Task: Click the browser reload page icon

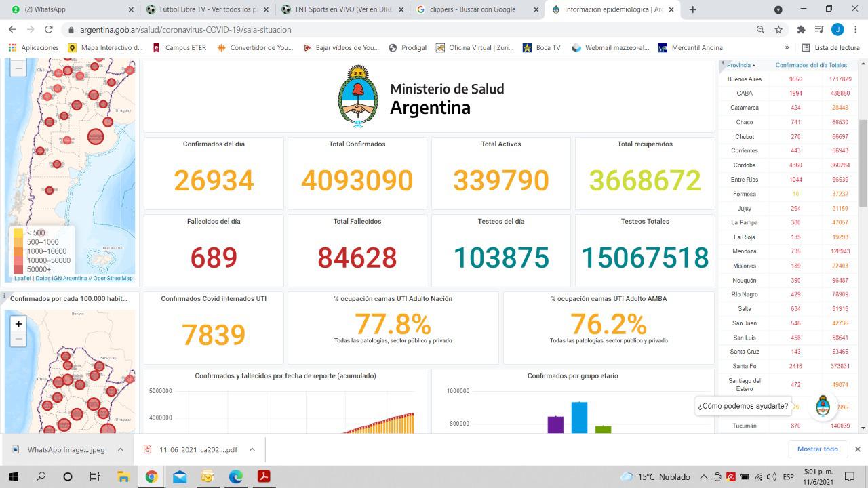Action: 49,30
